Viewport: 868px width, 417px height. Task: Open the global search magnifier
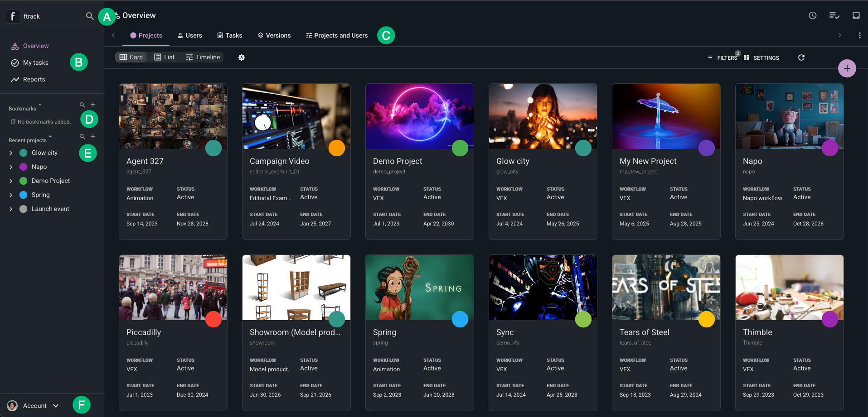point(90,16)
